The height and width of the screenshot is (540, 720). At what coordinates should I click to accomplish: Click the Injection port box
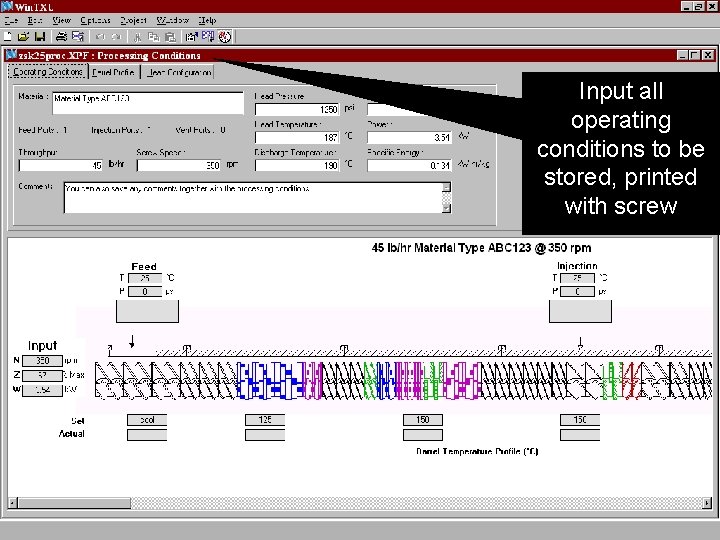[580, 311]
